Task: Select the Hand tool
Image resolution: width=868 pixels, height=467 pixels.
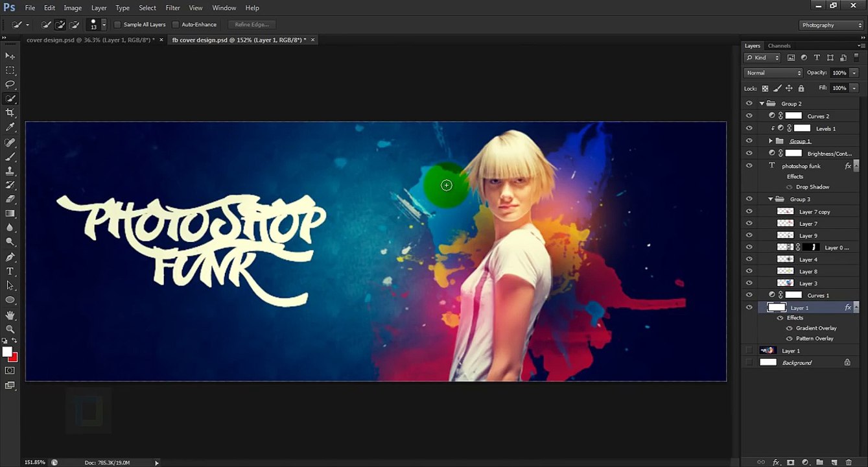Action: tap(10, 315)
